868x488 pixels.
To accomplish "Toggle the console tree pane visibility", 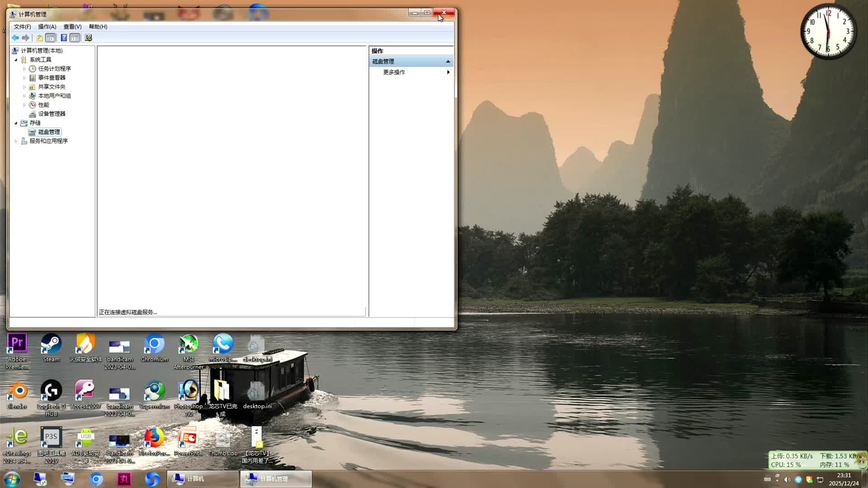I will point(51,38).
